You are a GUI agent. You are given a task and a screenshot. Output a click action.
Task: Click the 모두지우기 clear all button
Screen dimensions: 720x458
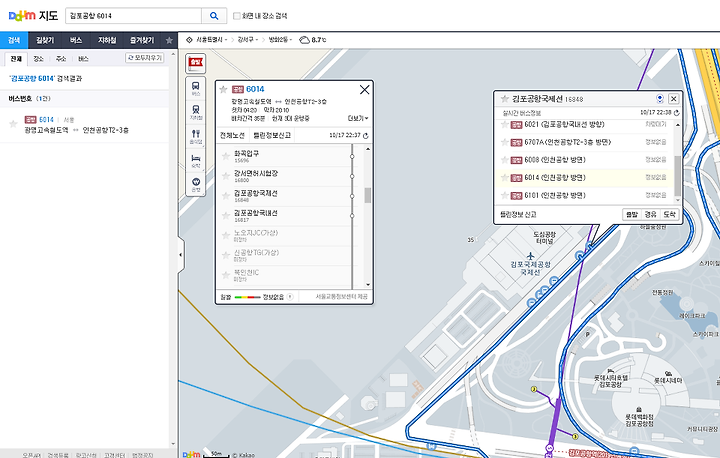[145, 58]
